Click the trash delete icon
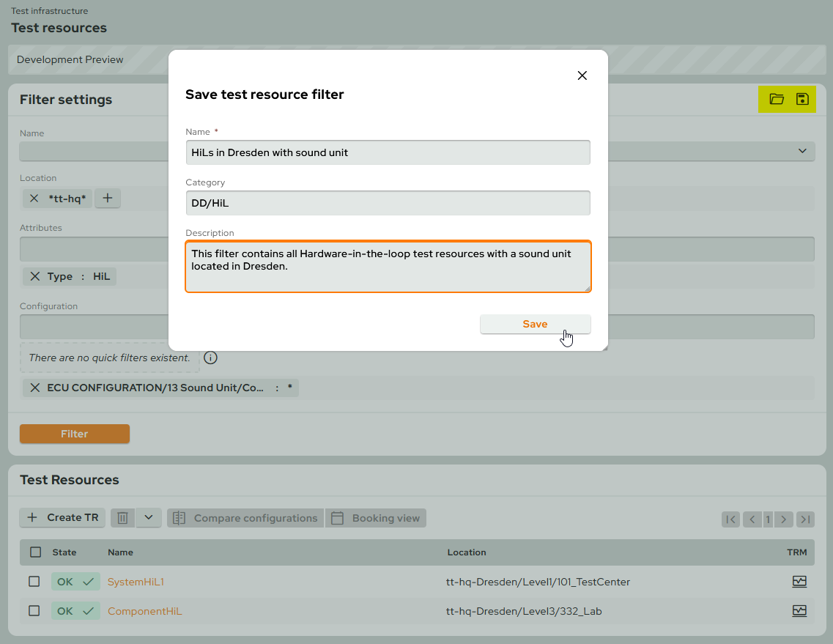Screen dimensions: 833x644 123,518
